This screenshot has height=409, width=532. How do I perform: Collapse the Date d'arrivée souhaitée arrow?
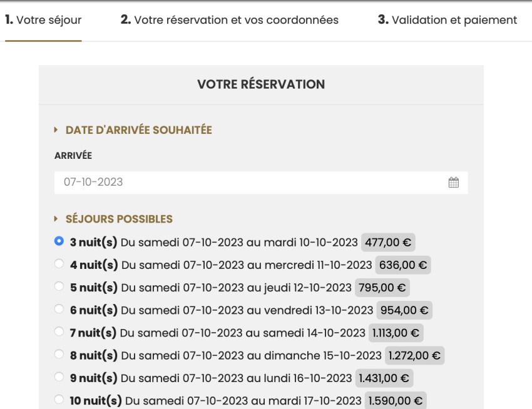point(56,130)
